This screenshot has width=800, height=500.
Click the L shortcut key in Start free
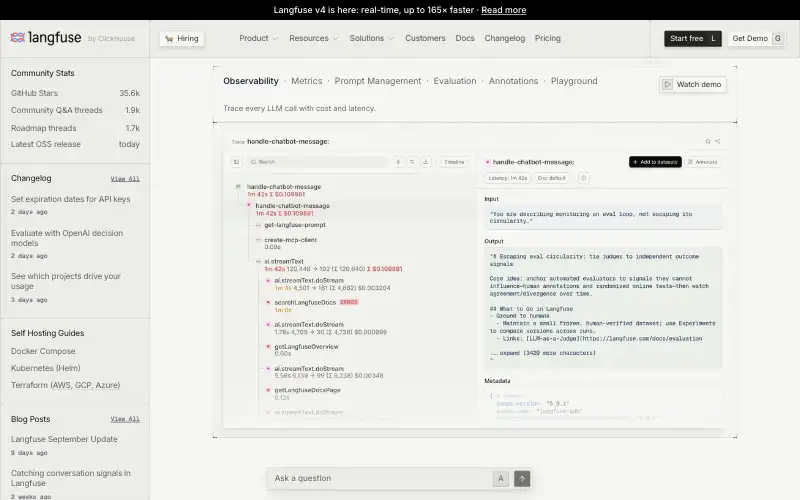click(x=713, y=38)
